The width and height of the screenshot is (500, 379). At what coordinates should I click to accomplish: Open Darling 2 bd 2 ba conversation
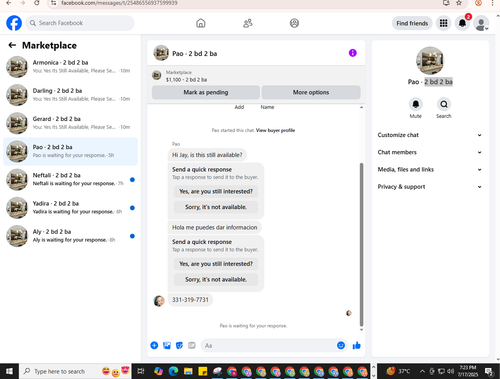click(70, 95)
